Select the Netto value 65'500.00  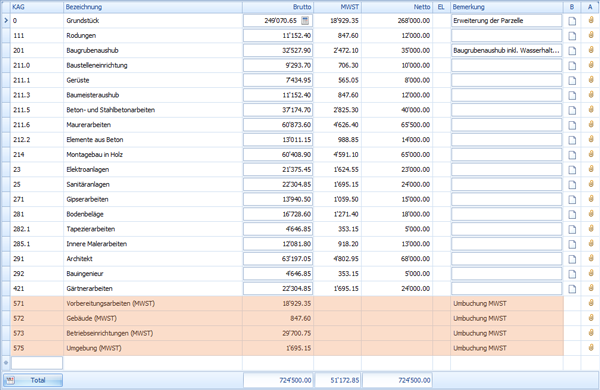[416, 125]
